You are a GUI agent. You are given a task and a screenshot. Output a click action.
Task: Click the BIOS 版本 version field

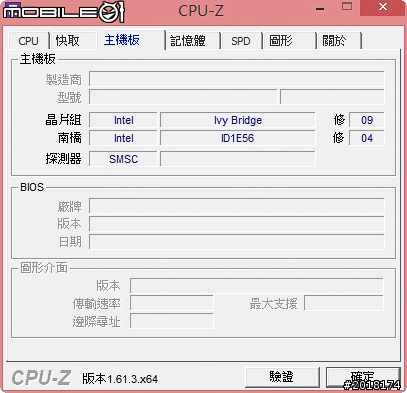click(237, 224)
